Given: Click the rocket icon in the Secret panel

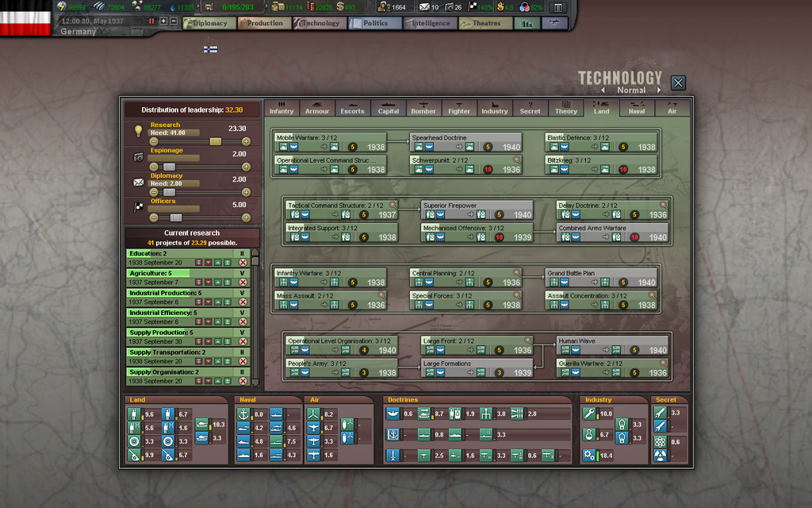Looking at the screenshot, I should [x=659, y=413].
